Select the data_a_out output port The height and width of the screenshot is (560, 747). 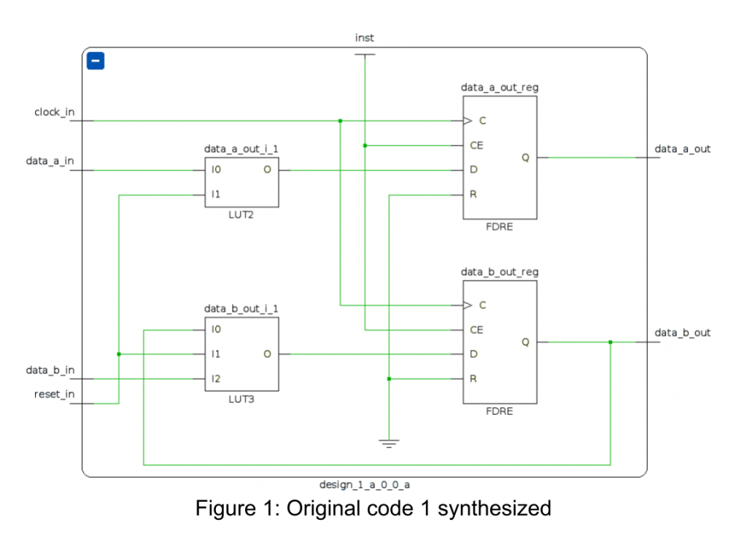(682, 149)
